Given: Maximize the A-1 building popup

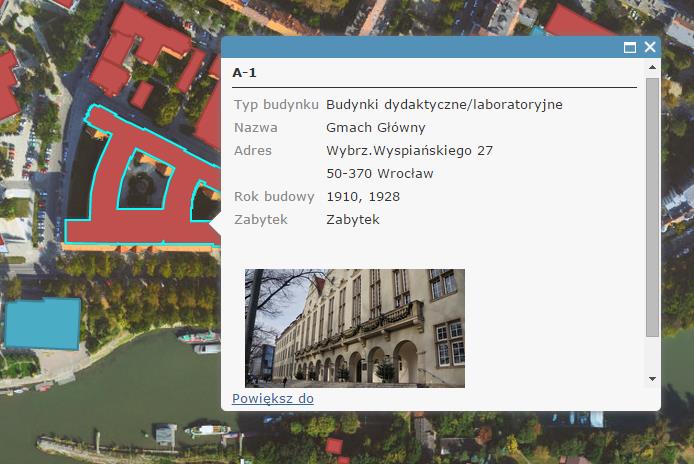Looking at the screenshot, I should tap(629, 47).
